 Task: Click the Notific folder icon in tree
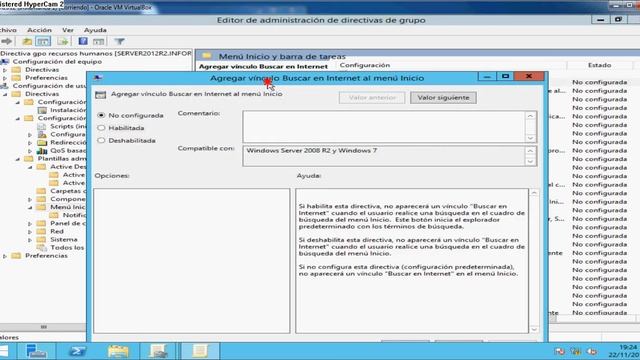54,215
